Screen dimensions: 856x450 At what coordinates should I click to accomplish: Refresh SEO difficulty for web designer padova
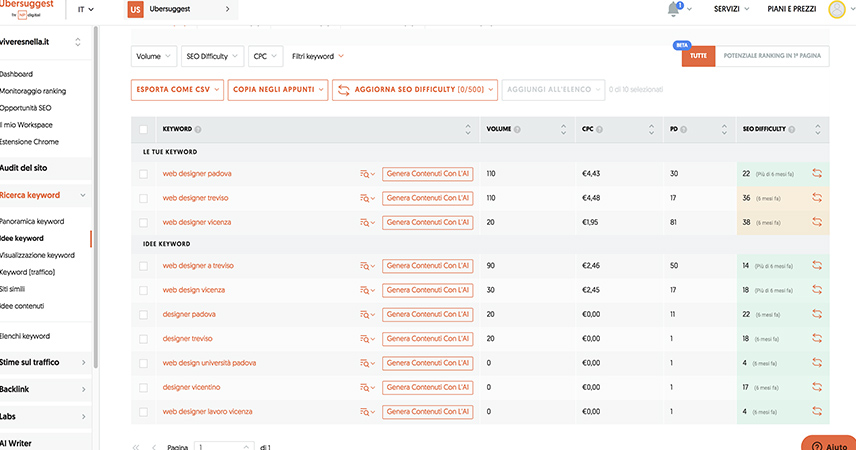coord(817,174)
